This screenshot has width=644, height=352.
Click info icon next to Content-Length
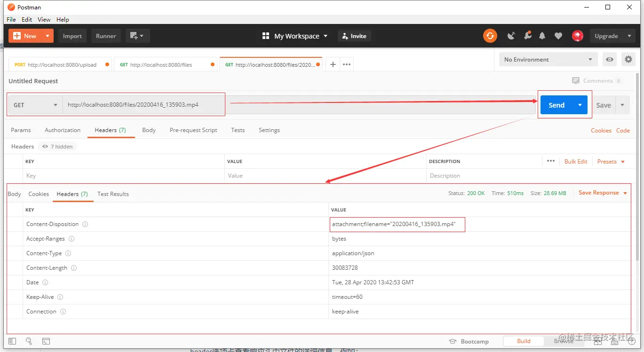point(74,268)
